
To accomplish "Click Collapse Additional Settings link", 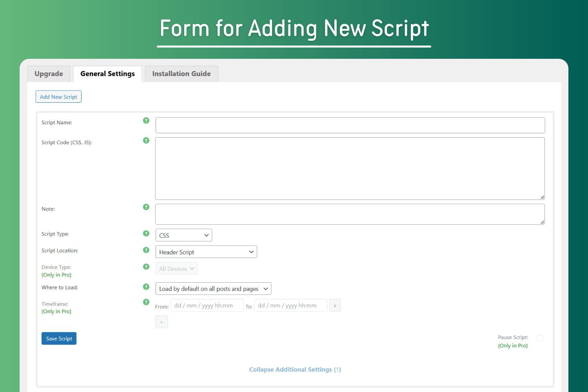I will pos(295,370).
